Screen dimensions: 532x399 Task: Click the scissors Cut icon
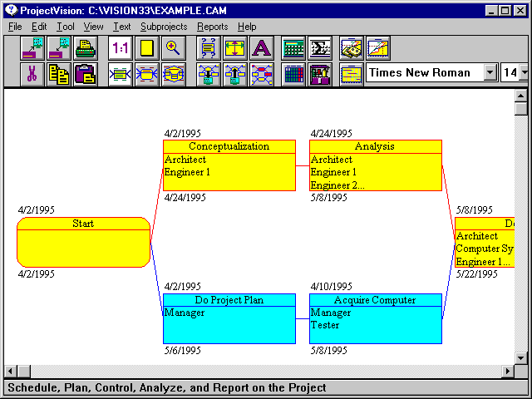click(x=32, y=74)
